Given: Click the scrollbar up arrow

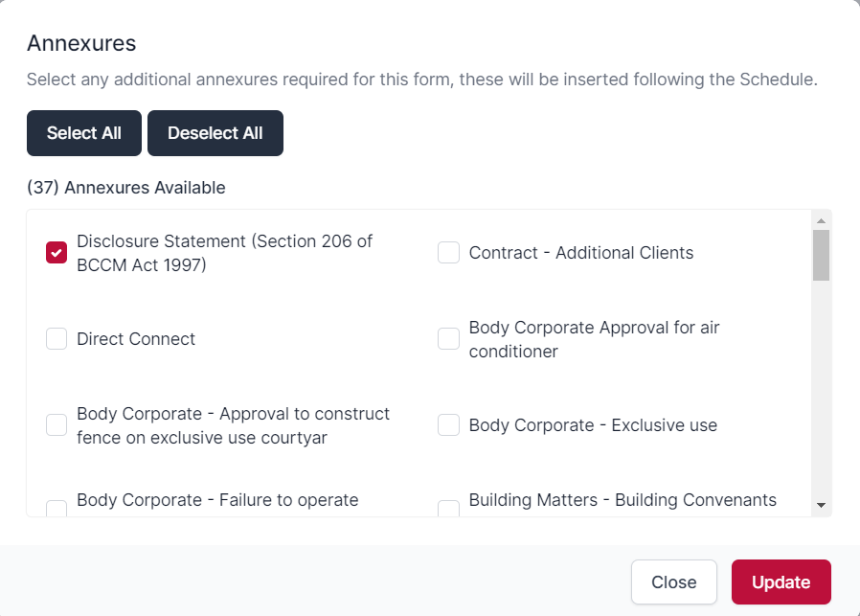Looking at the screenshot, I should [821, 220].
